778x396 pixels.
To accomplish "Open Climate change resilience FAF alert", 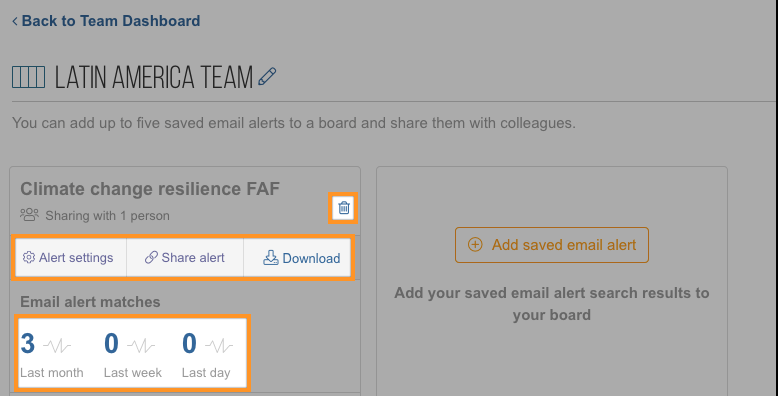I will pyautogui.click(x=150, y=189).
